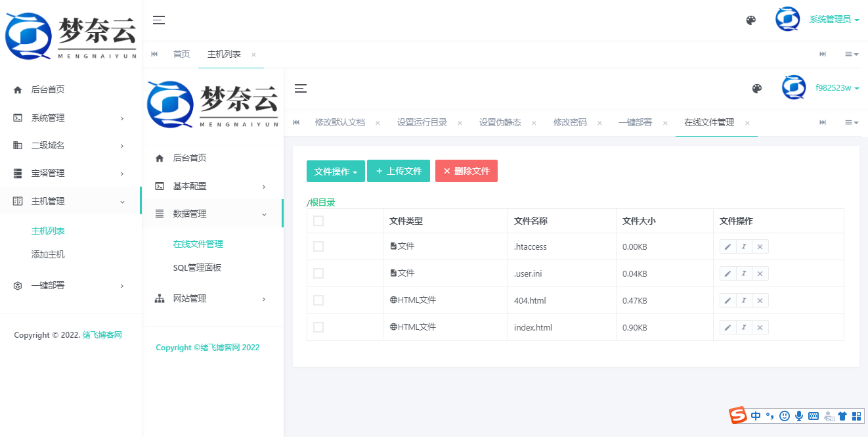868x437 pixels.
Task: Click the inner panel theme palette icon
Action: 757,88
